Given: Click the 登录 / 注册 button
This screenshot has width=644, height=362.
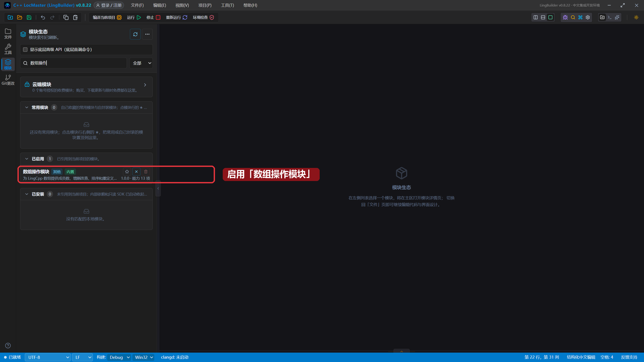Looking at the screenshot, I should (109, 5).
